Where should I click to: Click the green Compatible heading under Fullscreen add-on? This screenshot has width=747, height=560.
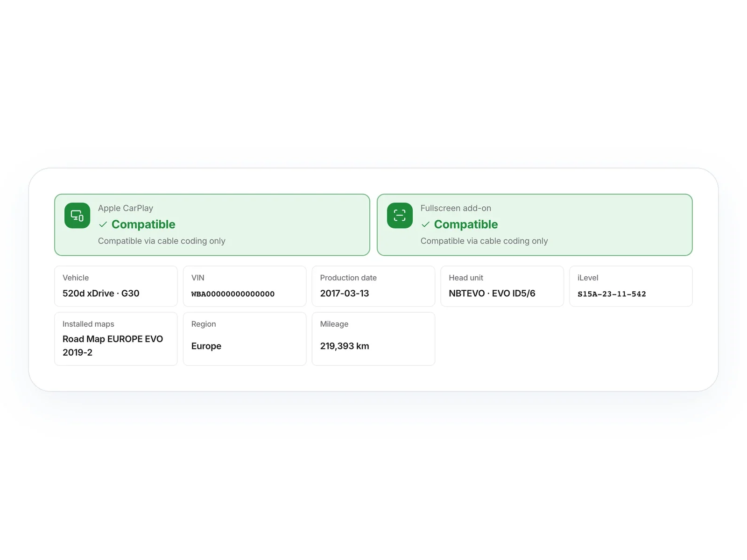[x=466, y=224]
